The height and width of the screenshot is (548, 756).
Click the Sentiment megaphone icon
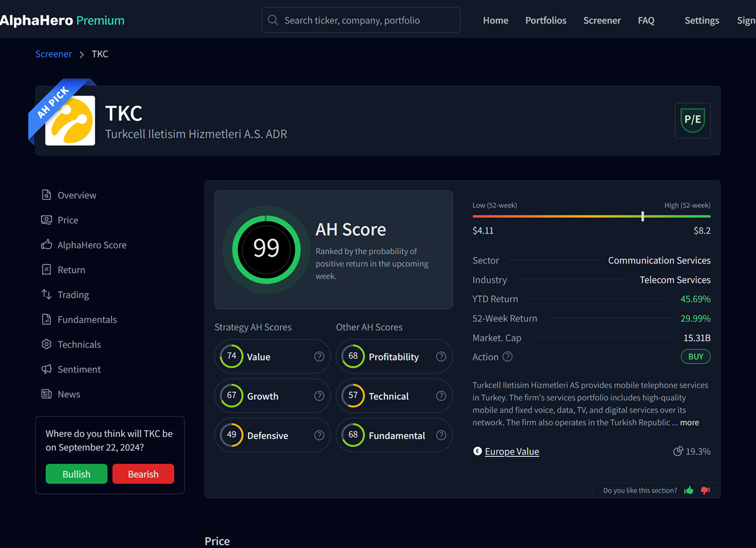click(x=46, y=369)
